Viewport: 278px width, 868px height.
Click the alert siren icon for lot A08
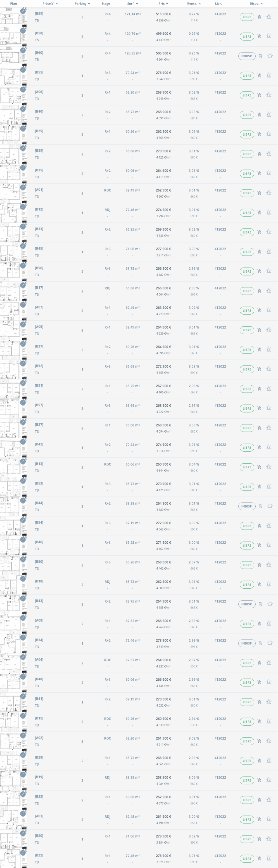pos(269,623)
